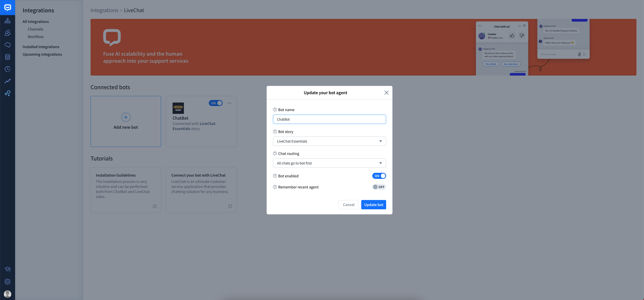Open the Settings gear icon in sidebar
Viewport: 644px width, 300px height.
[8, 282]
